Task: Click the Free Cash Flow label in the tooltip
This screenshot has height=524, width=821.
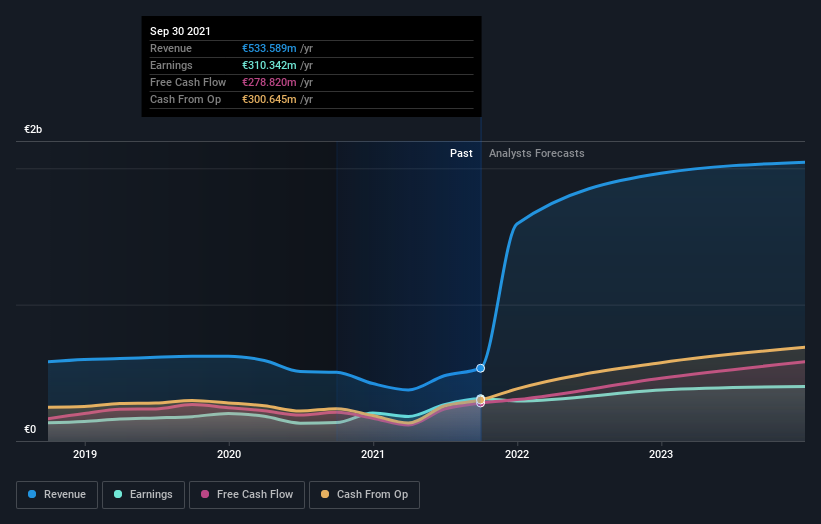Action: (188, 82)
